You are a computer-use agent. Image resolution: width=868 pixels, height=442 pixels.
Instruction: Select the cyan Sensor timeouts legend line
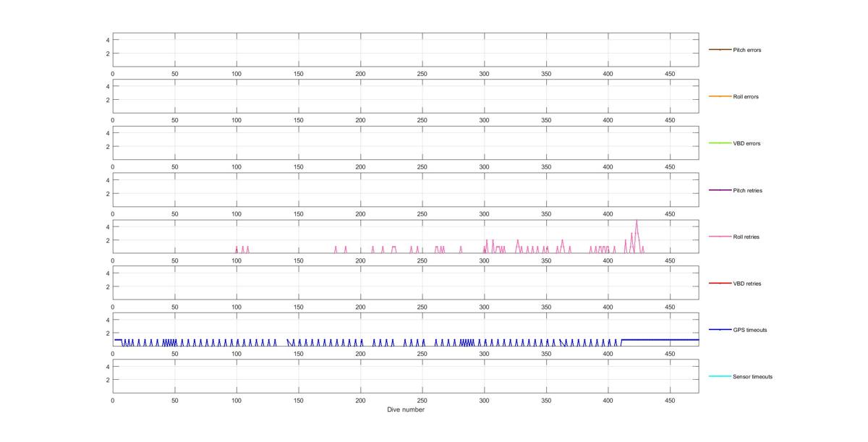point(720,376)
